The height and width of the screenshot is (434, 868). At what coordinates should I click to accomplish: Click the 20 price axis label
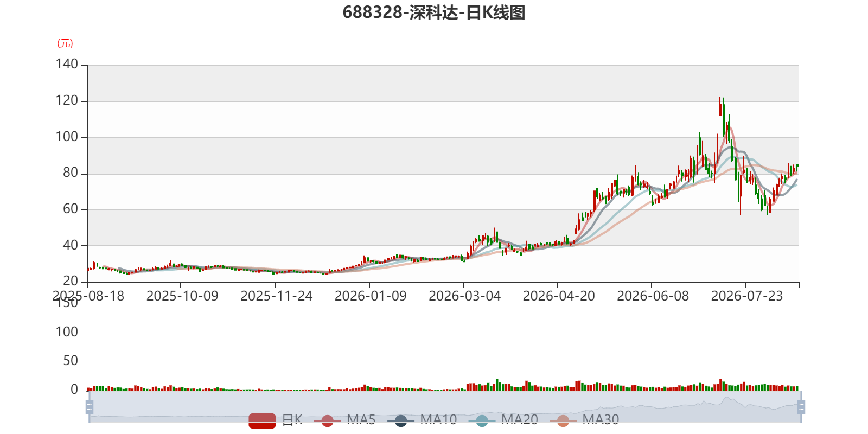pos(71,281)
